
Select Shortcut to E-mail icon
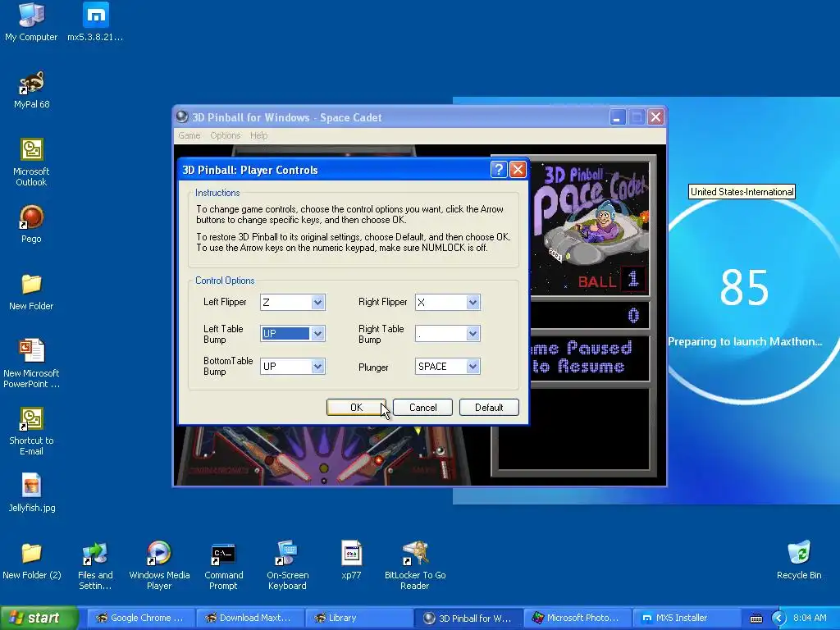click(x=31, y=431)
